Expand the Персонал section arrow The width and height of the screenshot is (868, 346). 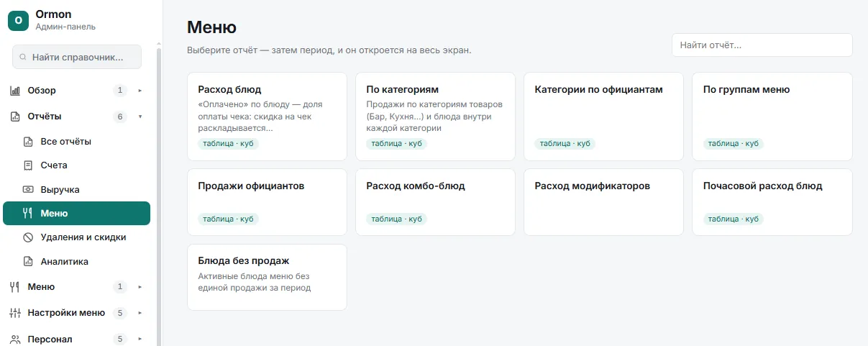[140, 339]
